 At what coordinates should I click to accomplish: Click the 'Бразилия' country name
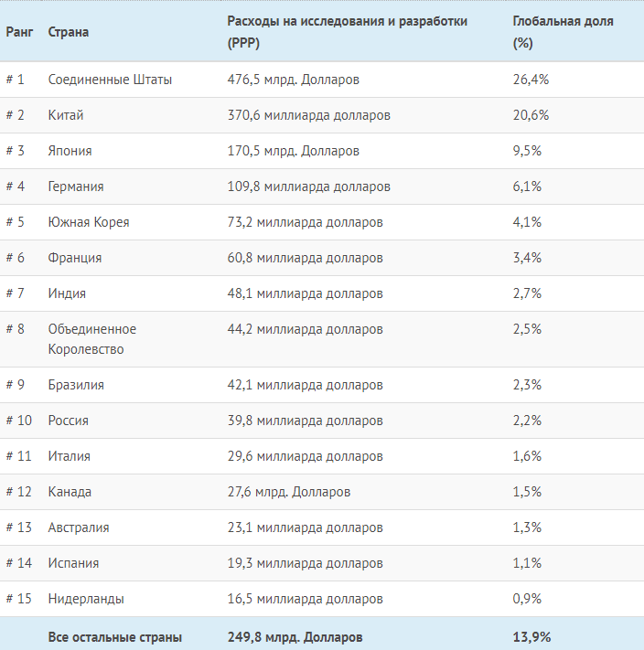point(76,385)
